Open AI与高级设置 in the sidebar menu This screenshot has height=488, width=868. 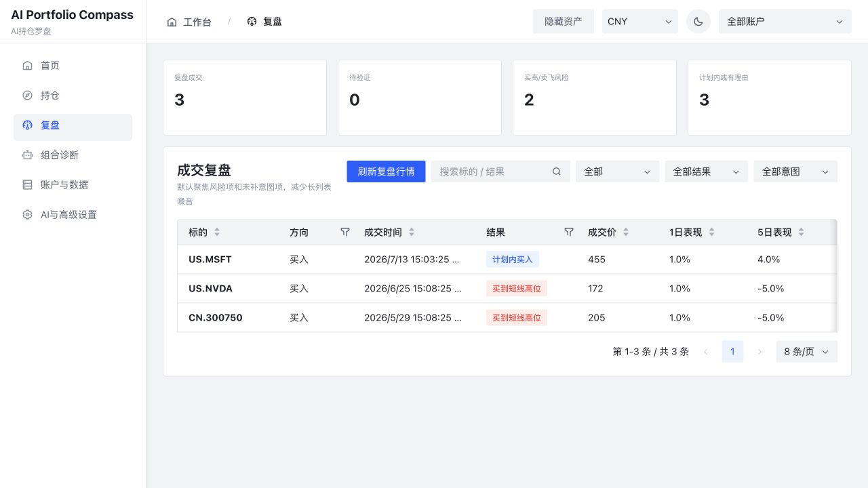click(73, 215)
